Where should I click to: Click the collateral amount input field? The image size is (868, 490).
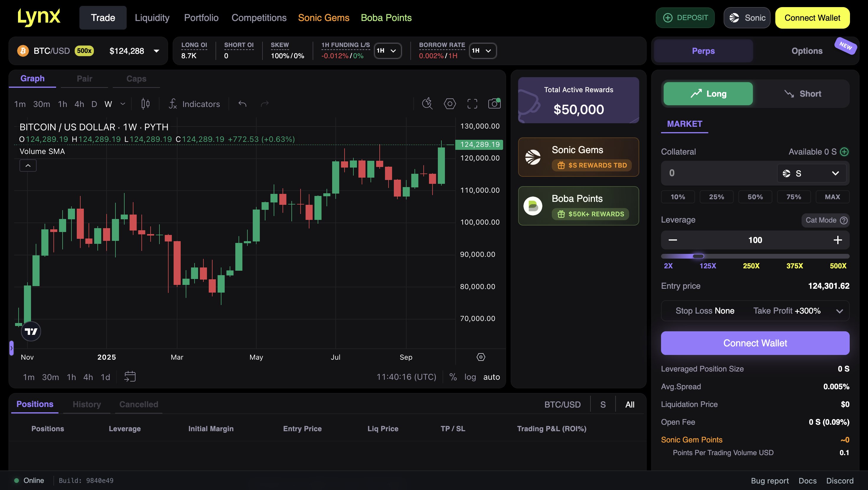708,173
